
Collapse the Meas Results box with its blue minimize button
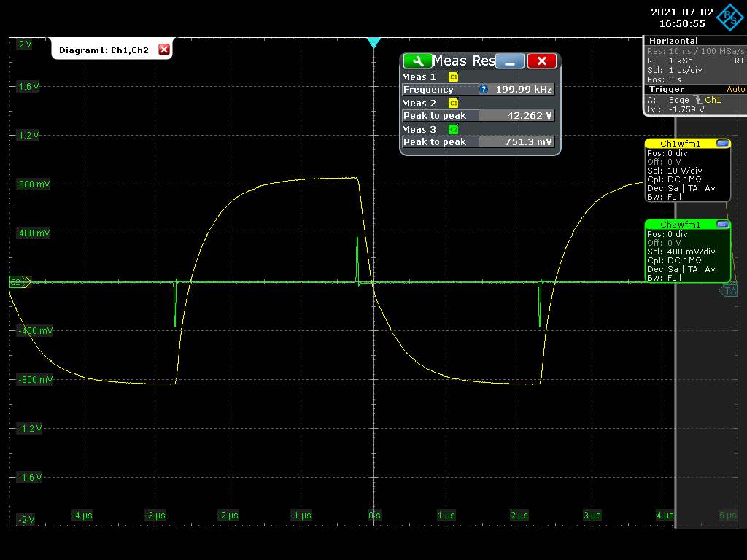tap(510, 61)
